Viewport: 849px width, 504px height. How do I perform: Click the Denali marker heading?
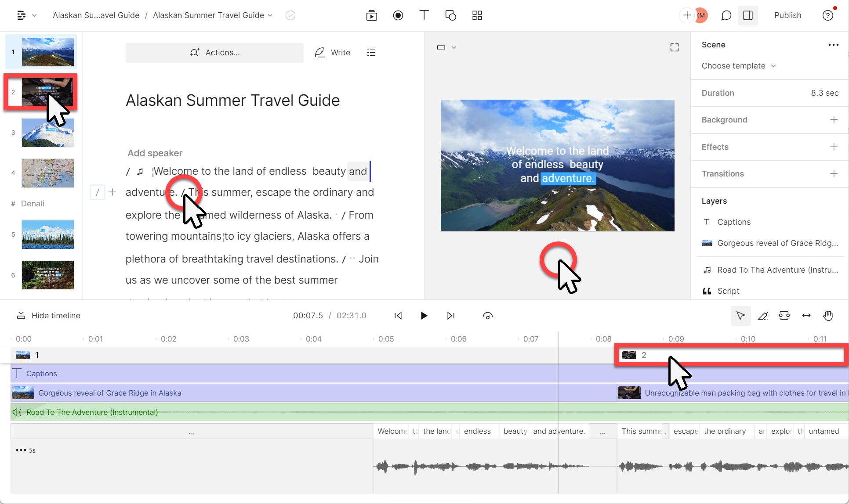click(33, 204)
